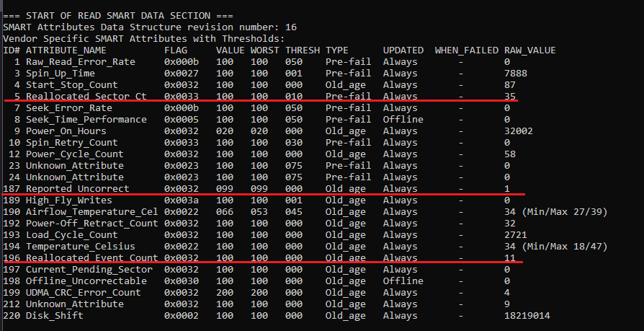Screen dimensions: 644x331
Task: Select Spin_Retry_Count attribute name
Action: tap(72, 143)
